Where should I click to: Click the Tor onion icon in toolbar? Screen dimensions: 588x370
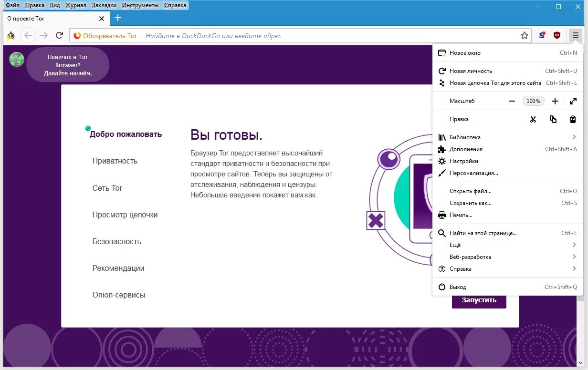click(10, 36)
